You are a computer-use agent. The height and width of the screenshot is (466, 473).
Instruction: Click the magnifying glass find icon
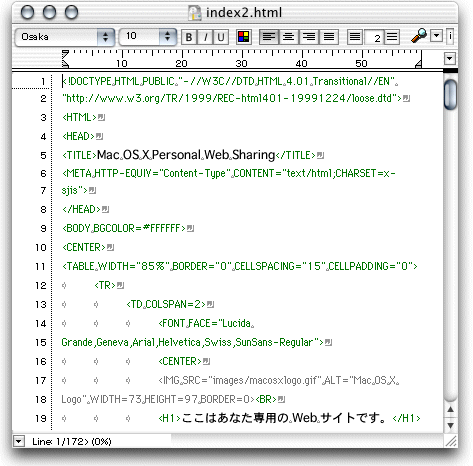point(419,35)
